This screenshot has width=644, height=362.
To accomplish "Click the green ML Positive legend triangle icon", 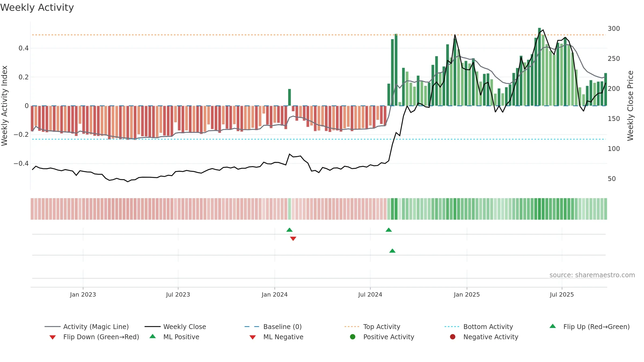I will coord(152,336).
